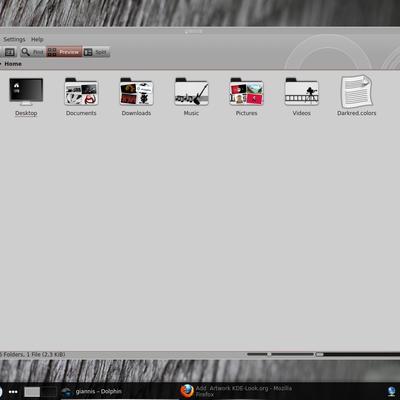Switch to second virtual desktop in pager
This screenshot has height=400, width=400.
coord(49,392)
